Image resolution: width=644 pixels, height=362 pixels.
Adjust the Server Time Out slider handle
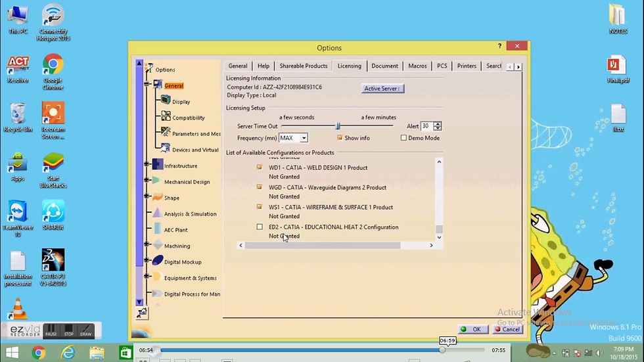(x=338, y=126)
